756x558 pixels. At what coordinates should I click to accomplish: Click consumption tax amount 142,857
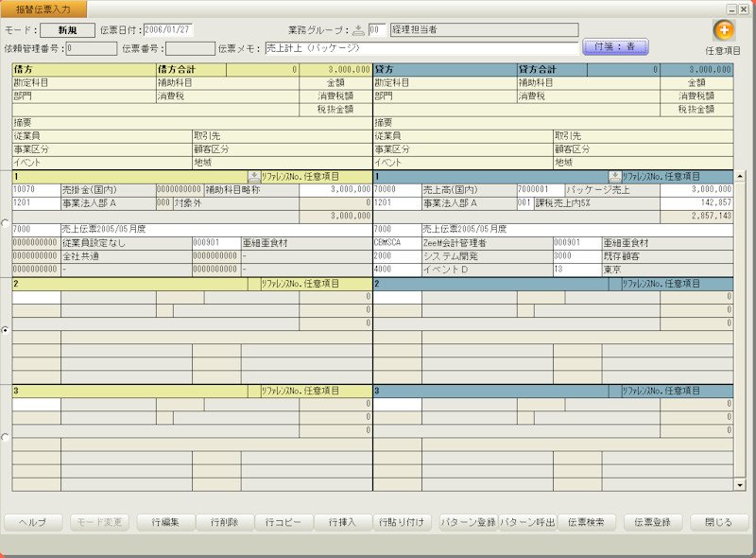click(696, 203)
